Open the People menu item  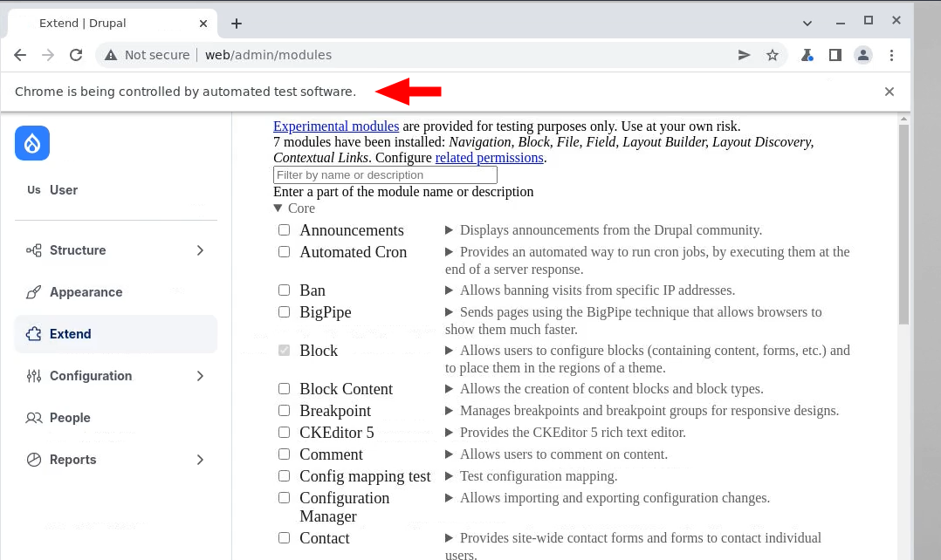point(116,418)
